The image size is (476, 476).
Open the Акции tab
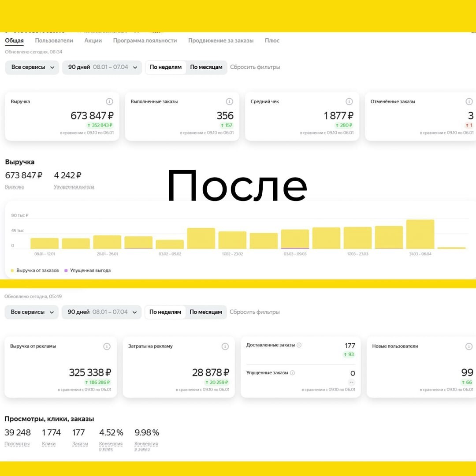pyautogui.click(x=93, y=41)
